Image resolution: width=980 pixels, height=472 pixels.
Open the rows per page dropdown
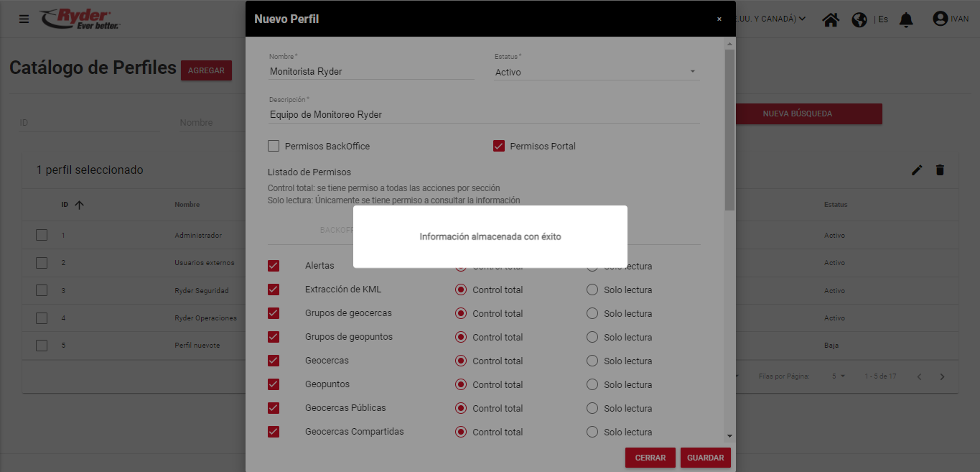point(839,376)
